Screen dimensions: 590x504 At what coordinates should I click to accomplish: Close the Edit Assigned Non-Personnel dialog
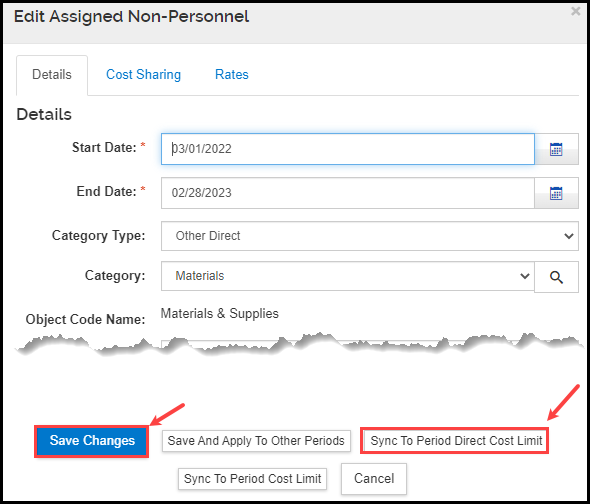click(575, 11)
